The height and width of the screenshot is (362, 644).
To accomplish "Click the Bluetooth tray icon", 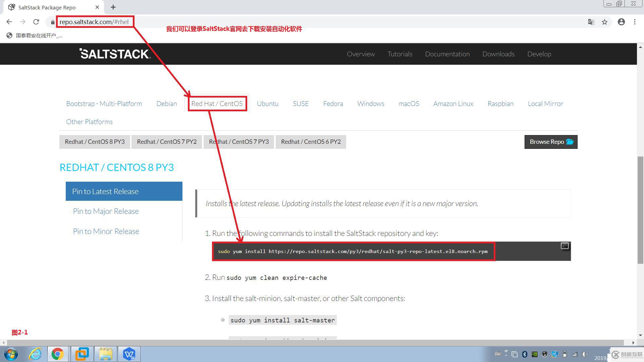I will 525,354.
